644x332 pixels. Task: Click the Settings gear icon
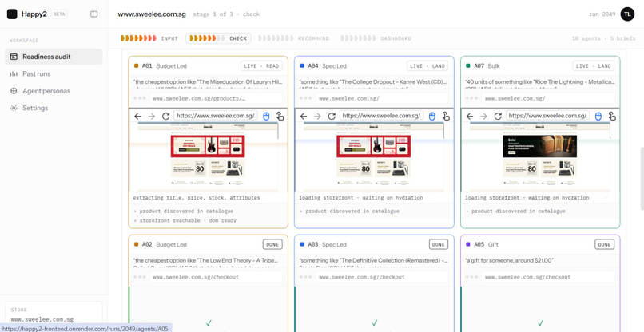14,108
